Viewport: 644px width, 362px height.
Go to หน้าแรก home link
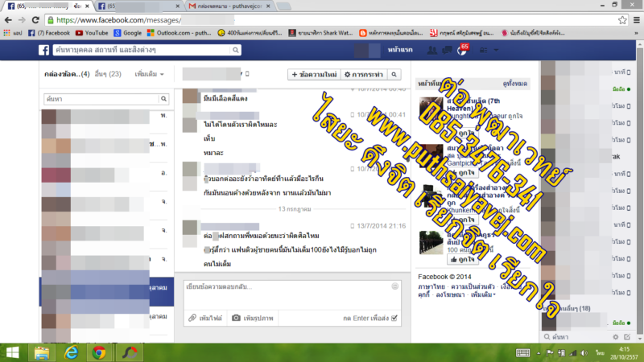tap(400, 50)
